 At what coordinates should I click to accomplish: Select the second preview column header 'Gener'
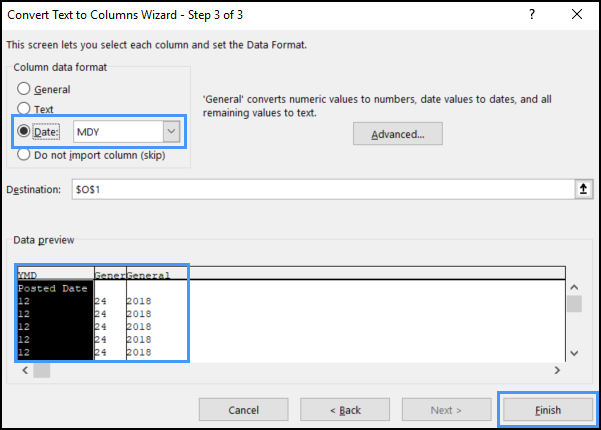(x=110, y=275)
